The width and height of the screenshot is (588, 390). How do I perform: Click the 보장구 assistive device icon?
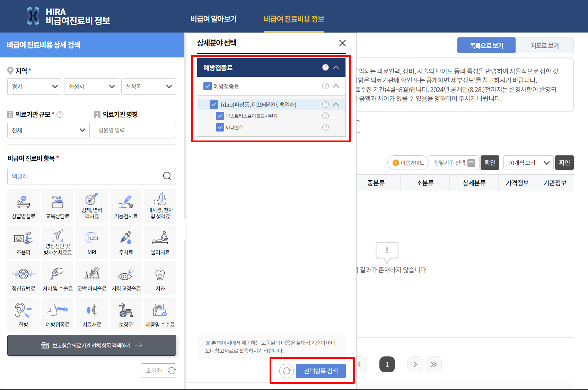(x=125, y=313)
